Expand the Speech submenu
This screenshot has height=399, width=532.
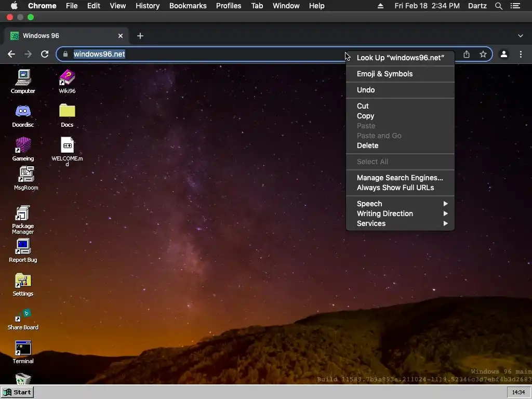(x=401, y=204)
